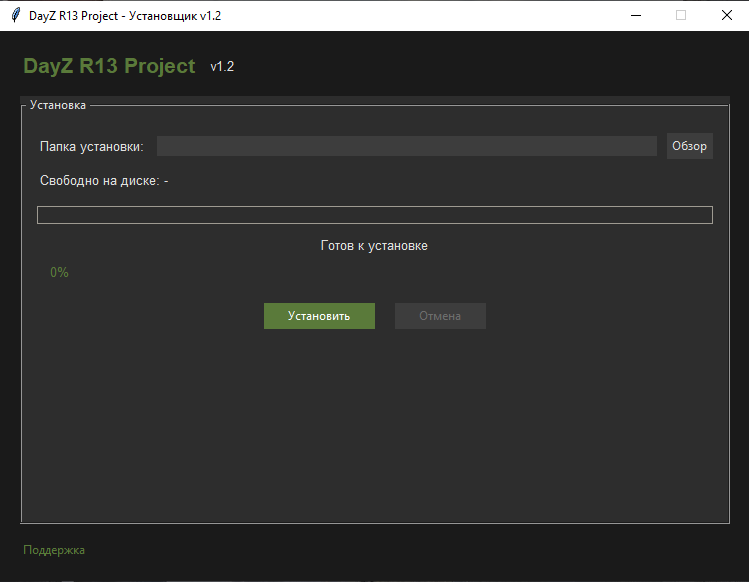Image resolution: width=749 pixels, height=582 pixels.
Task: Close the installer window
Action: click(727, 15)
